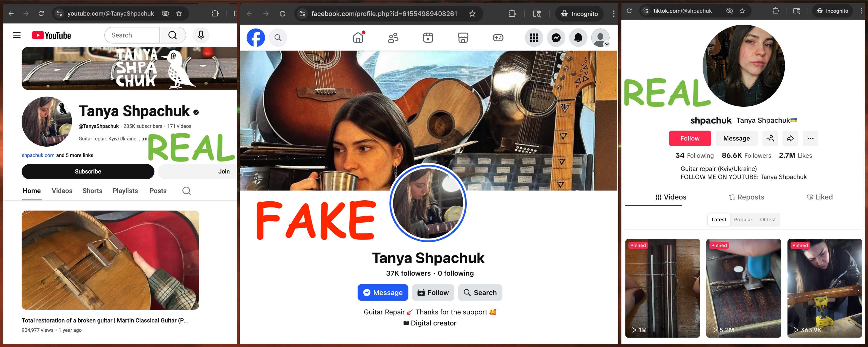
Task: Open Facebook Messenger icon in top bar
Action: tap(556, 38)
